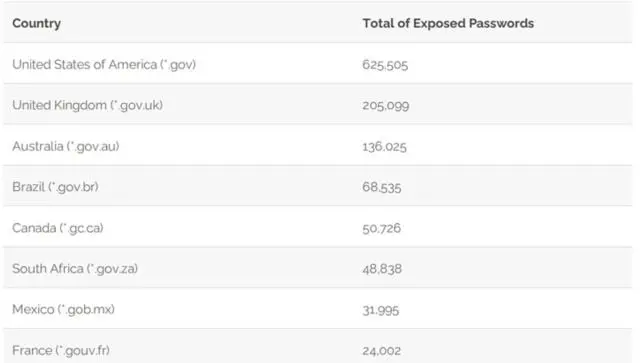Select the 50,726 value
Viewport: 640px width, 363px height.
point(381,228)
